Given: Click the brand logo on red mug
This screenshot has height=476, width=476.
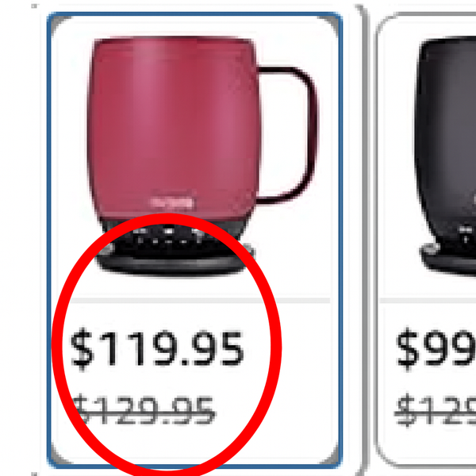Looking at the screenshot, I should tap(171, 202).
